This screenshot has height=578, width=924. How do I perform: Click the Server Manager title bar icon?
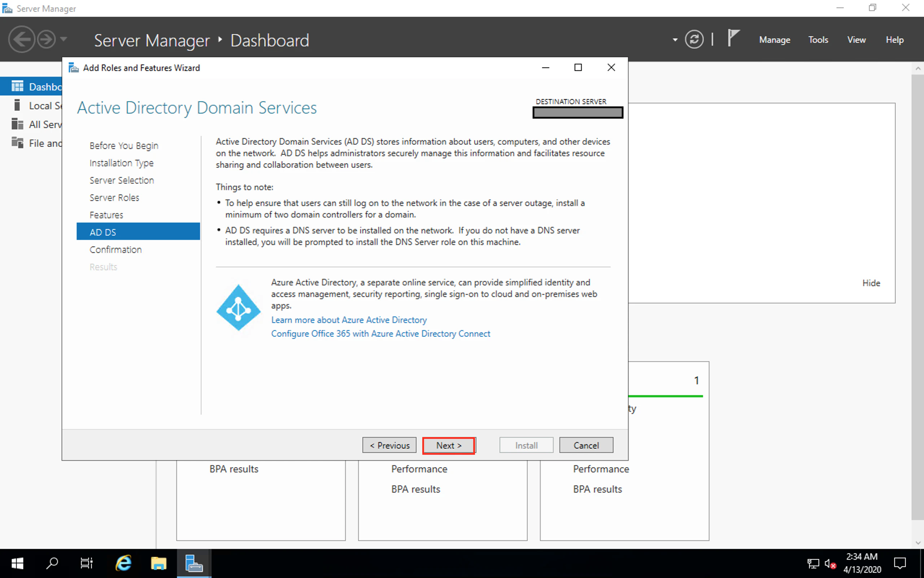click(x=7, y=8)
